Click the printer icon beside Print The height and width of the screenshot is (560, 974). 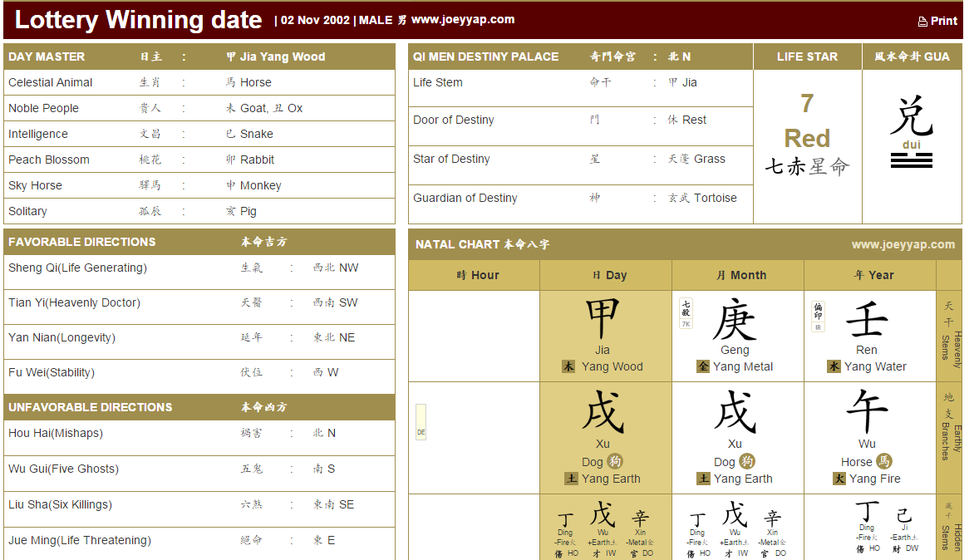click(922, 22)
